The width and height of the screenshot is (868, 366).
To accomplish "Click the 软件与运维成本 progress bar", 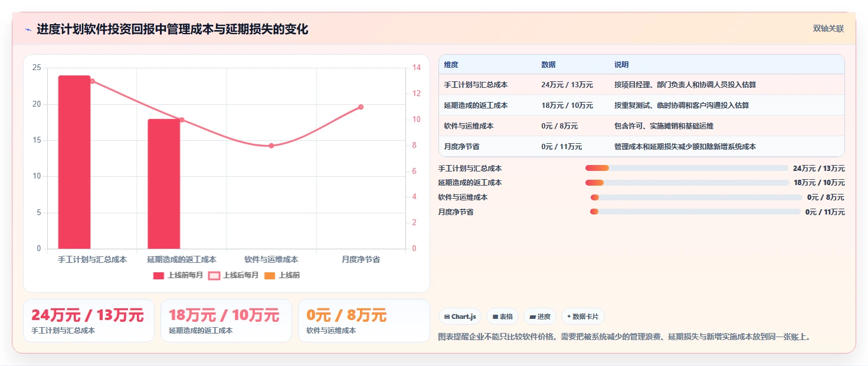I will click(x=696, y=197).
